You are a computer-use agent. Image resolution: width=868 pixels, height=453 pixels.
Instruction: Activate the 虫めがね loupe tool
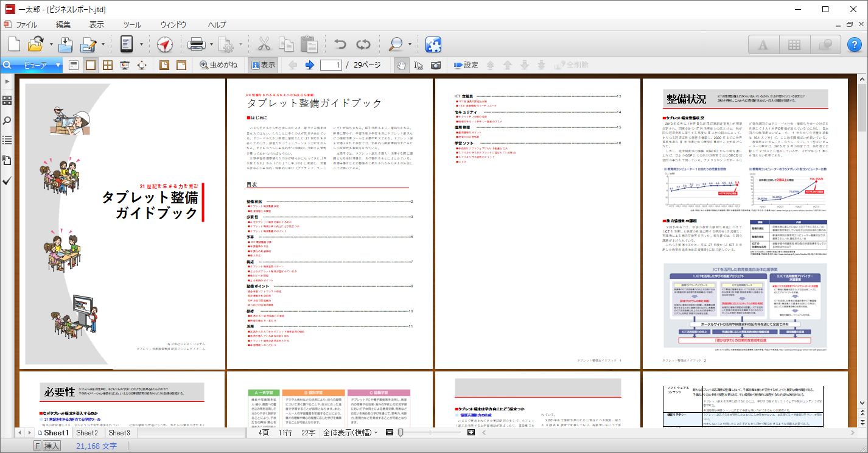[x=218, y=65]
